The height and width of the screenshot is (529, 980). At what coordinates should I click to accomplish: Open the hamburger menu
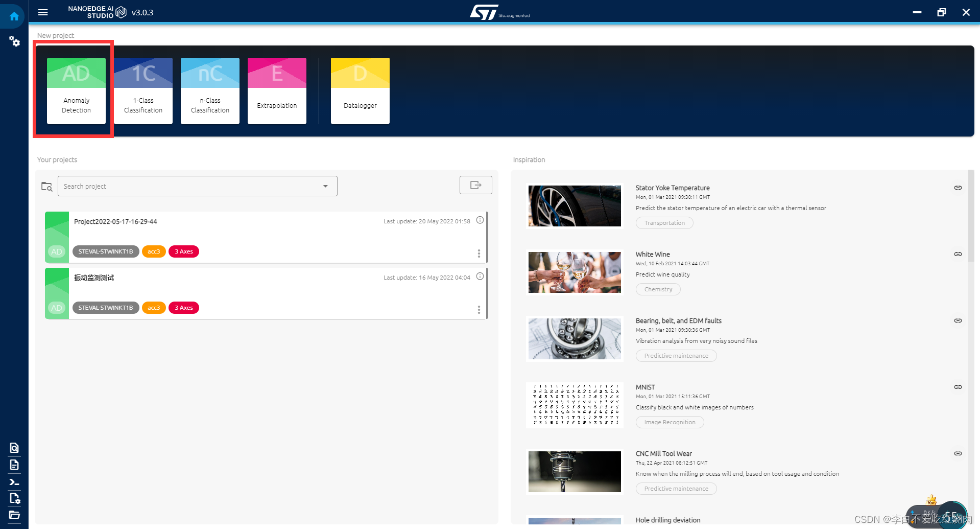coord(43,12)
